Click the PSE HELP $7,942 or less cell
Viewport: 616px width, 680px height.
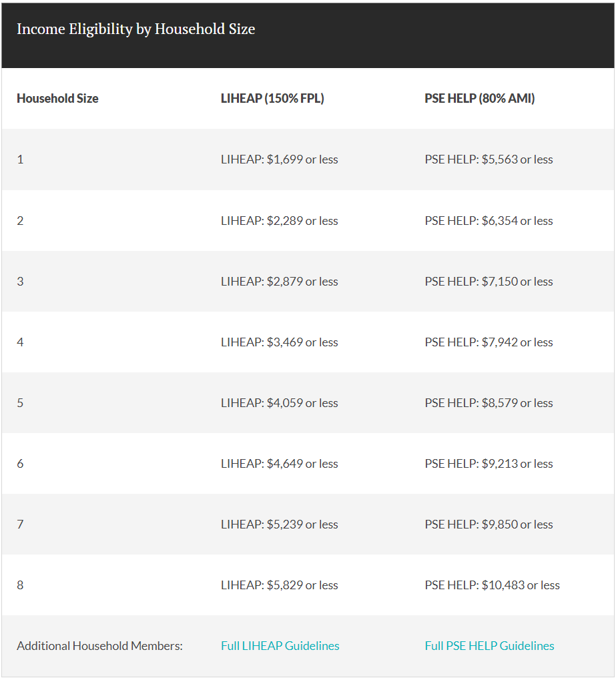coord(489,342)
